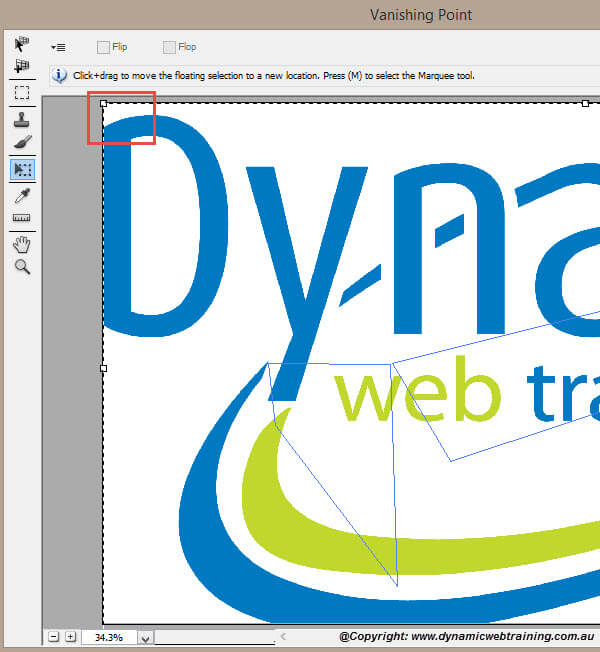Click the horizontal scrollbar left arrow
Image resolution: width=600 pixels, height=652 pixels.
point(283,637)
